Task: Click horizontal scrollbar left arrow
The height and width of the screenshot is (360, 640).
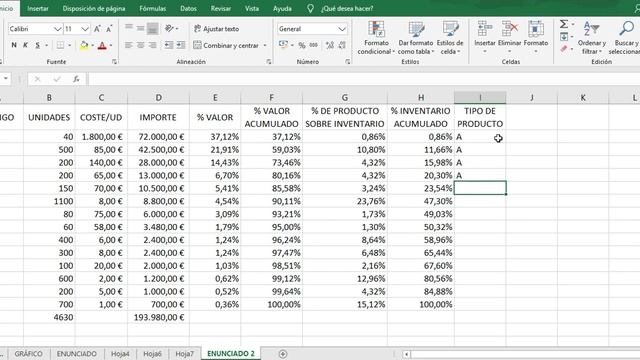Action: [x=406, y=354]
